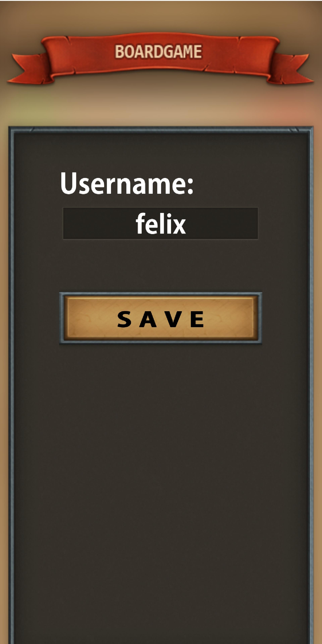Tap the blue-grey border of the SAVE button
Image resolution: width=322 pixels, height=644 pixels.
point(160,293)
